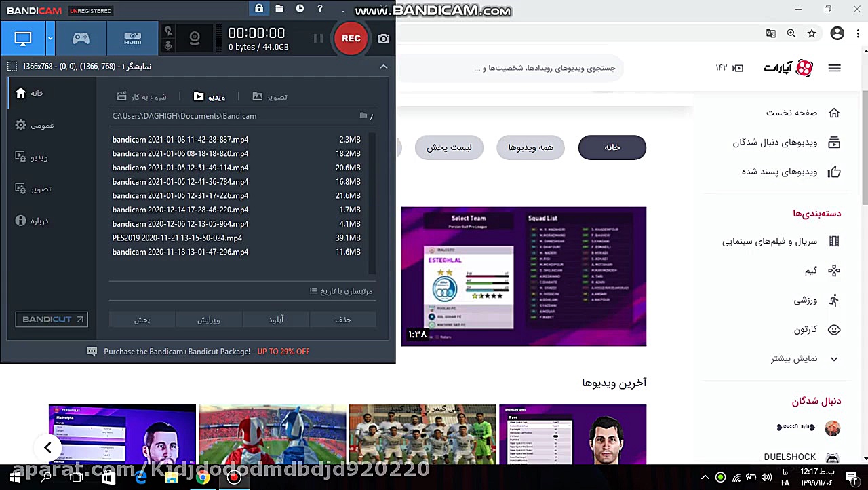Switch to the Images (تصویر) tab in Bandicam
Image resolution: width=868 pixels, height=490 pixels.
coord(270,97)
